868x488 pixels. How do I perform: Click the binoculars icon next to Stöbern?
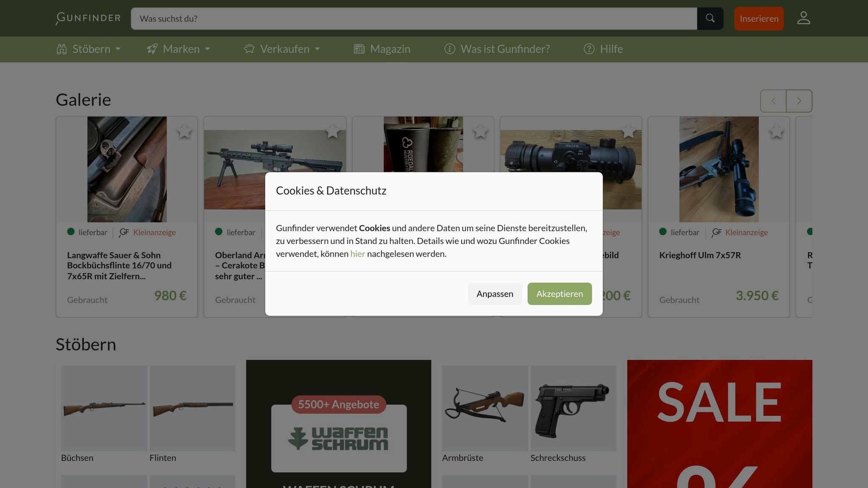[x=61, y=49]
